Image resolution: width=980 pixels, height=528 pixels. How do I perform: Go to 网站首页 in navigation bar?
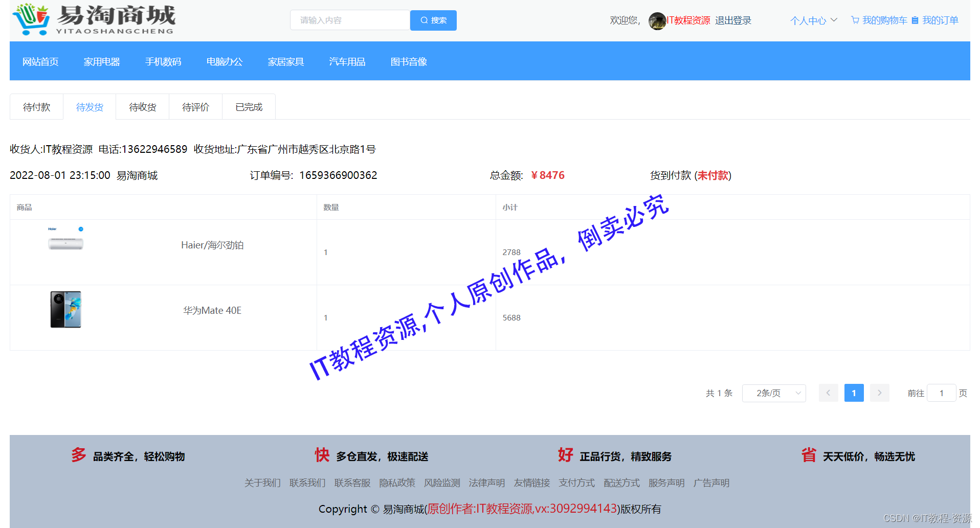[x=40, y=62]
